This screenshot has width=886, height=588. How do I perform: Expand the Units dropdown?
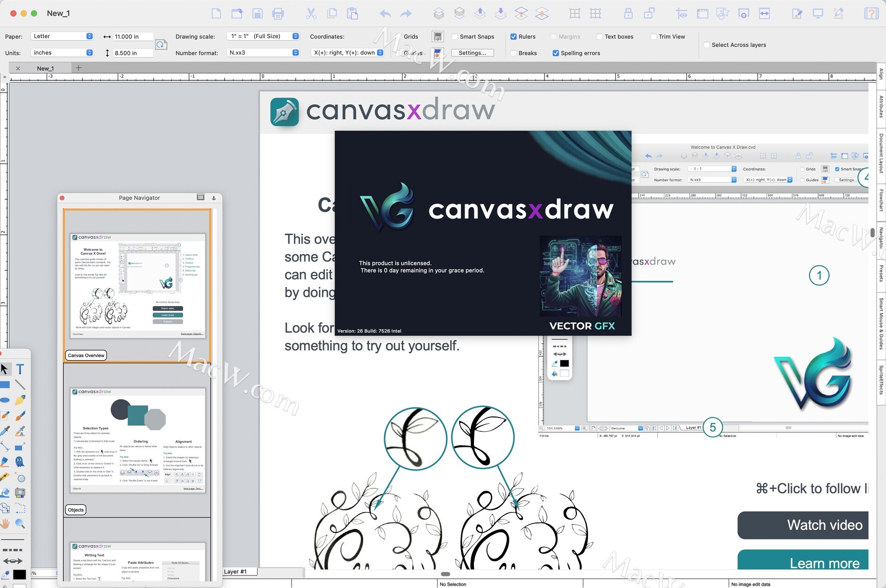62,53
